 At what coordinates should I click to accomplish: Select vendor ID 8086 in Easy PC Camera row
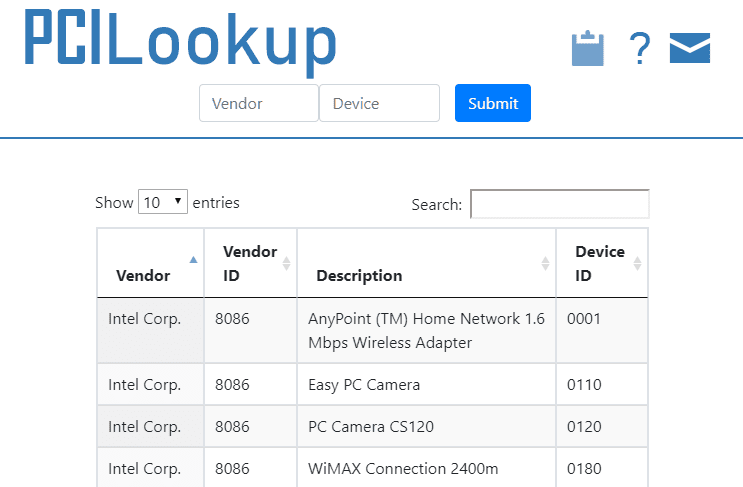[251, 385]
